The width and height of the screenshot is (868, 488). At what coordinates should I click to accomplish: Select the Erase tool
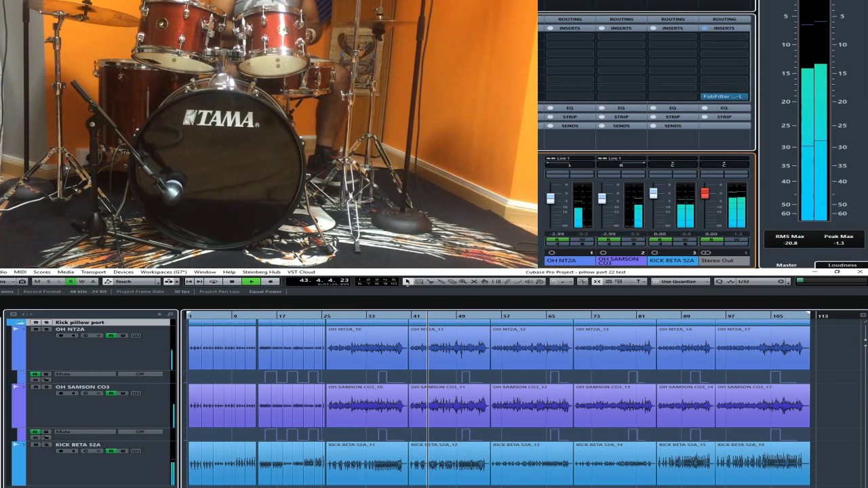pyautogui.click(x=452, y=281)
